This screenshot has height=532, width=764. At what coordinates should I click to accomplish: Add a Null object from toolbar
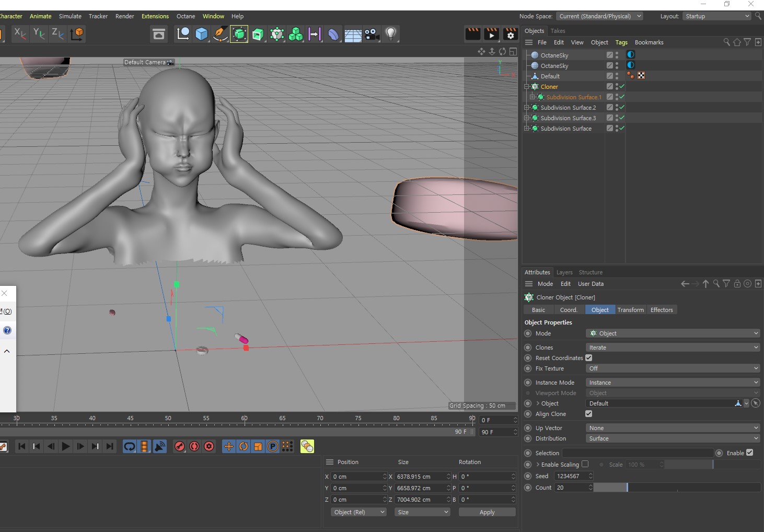(183, 34)
